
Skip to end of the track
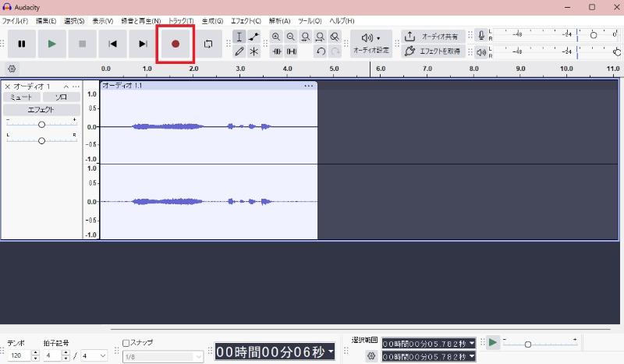coord(143,44)
